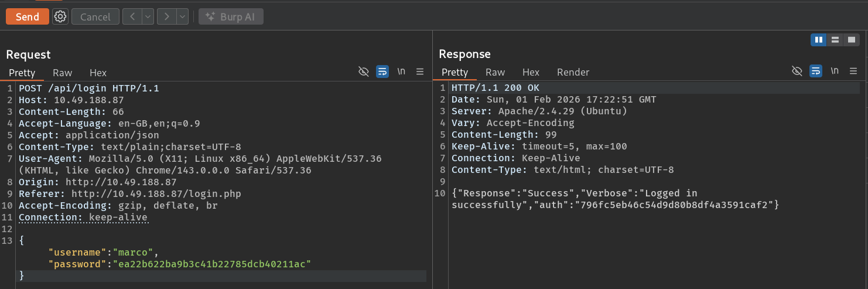Go forward to next request arrow

point(167,16)
